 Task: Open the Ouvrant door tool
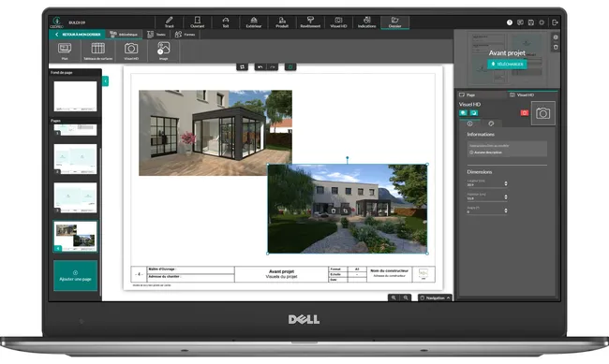[x=198, y=22]
